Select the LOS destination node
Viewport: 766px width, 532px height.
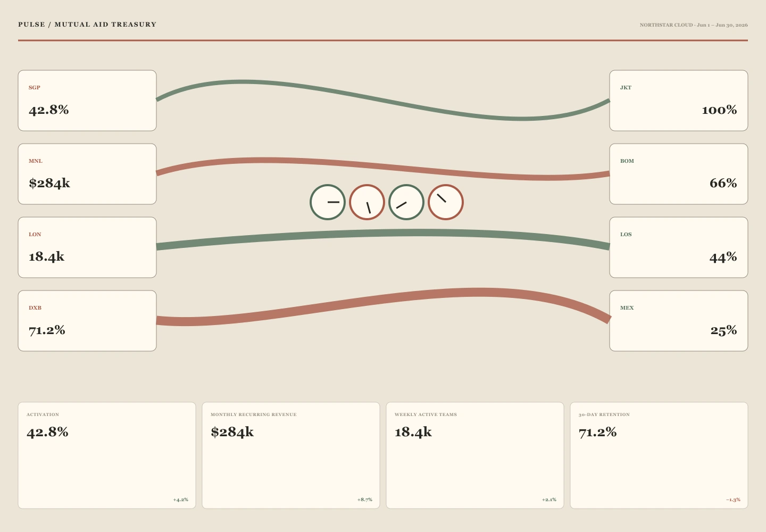tap(679, 247)
